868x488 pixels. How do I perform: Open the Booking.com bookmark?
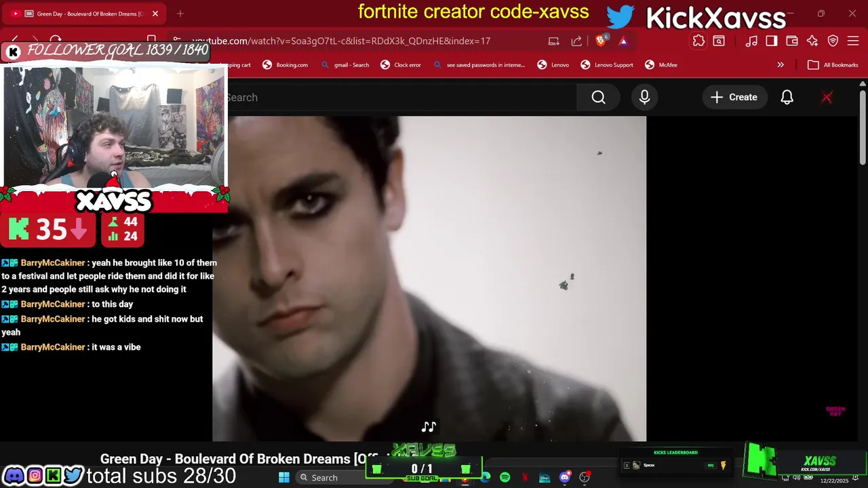click(x=285, y=65)
